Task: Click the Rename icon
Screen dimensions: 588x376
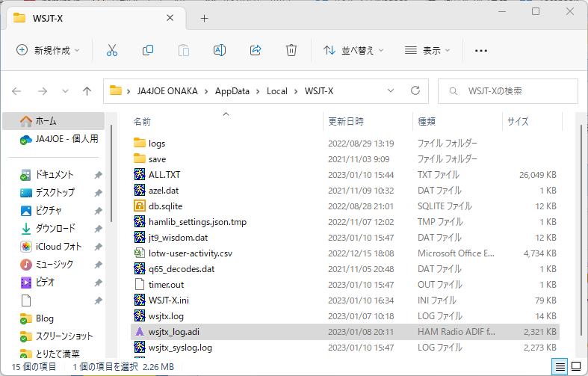Action: 220,50
